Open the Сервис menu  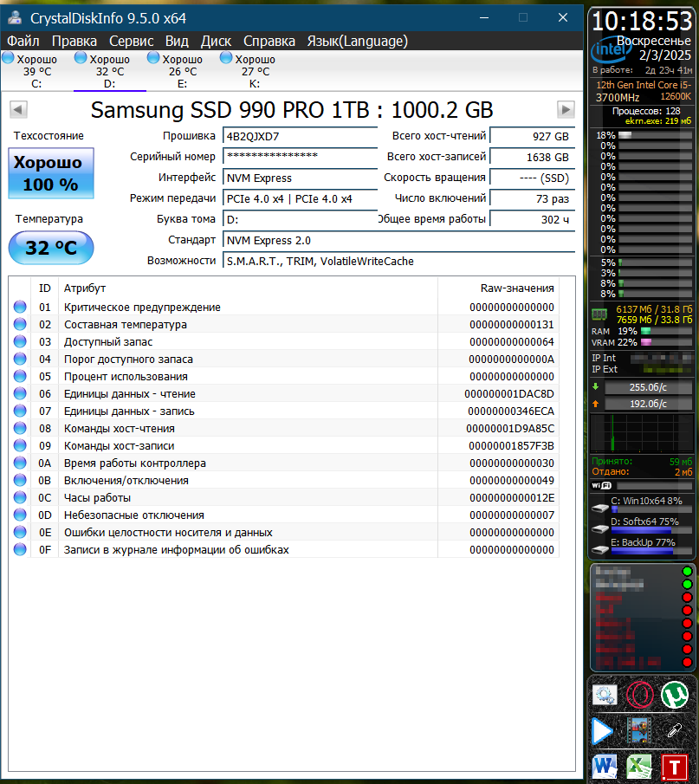[x=131, y=41]
